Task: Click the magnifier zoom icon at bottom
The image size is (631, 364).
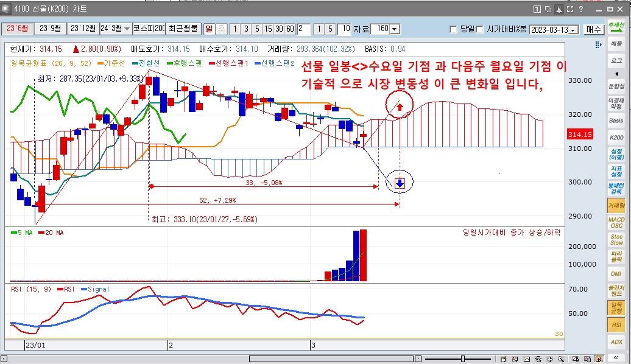Action: (x=560, y=359)
